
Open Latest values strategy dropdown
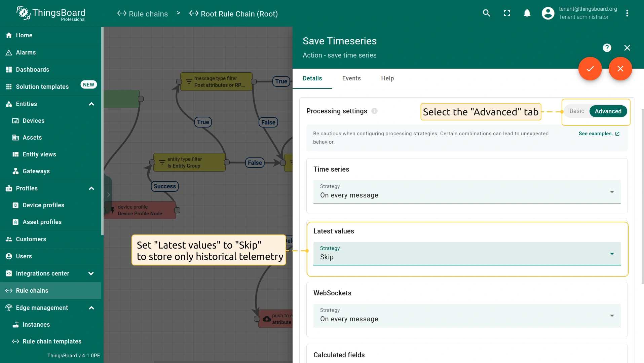467,253
